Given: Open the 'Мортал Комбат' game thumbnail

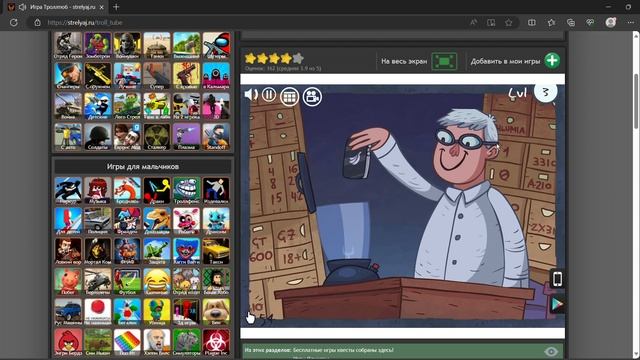Looking at the screenshot, I should coord(98,251).
